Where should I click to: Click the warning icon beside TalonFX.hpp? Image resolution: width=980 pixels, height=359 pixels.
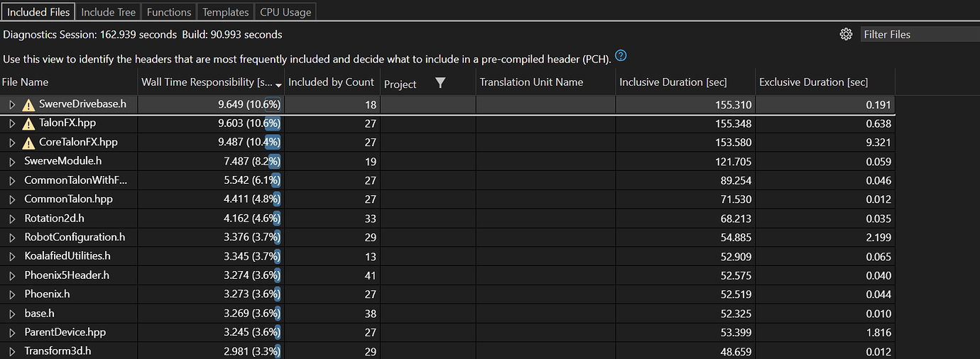coord(28,123)
